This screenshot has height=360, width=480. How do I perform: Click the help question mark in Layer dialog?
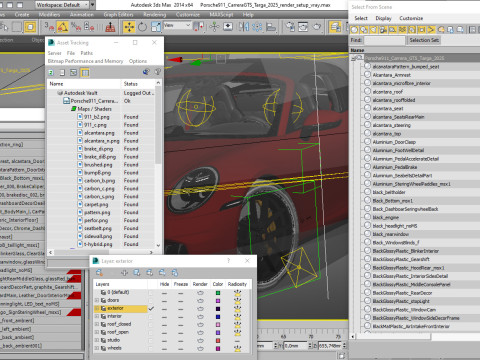click(x=229, y=261)
